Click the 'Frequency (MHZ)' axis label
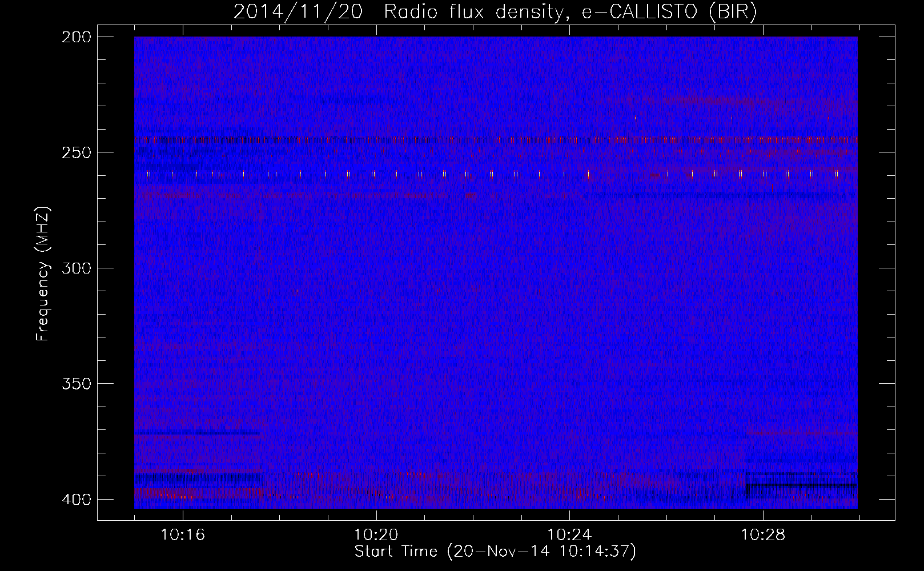This screenshot has width=924, height=571. pyautogui.click(x=43, y=274)
